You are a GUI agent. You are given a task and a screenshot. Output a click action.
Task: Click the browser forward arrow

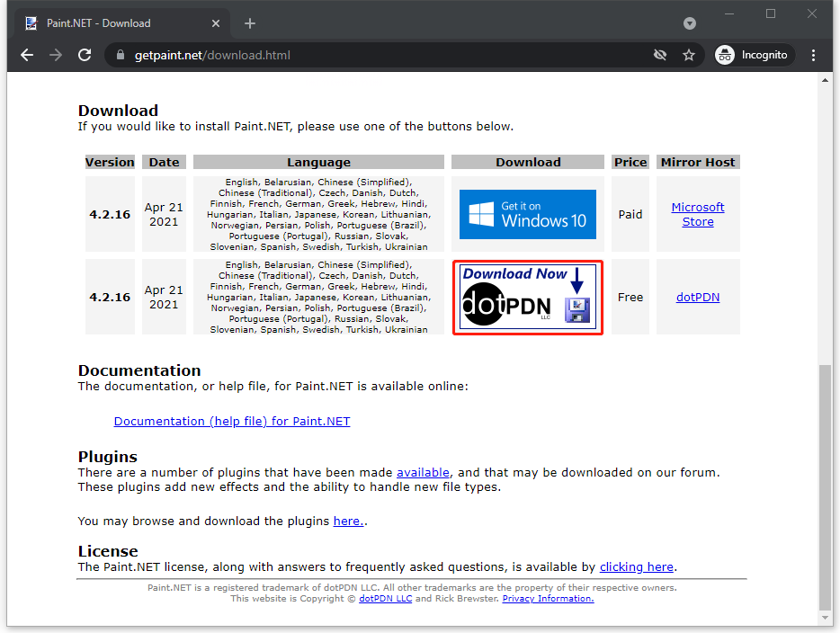[x=56, y=55]
